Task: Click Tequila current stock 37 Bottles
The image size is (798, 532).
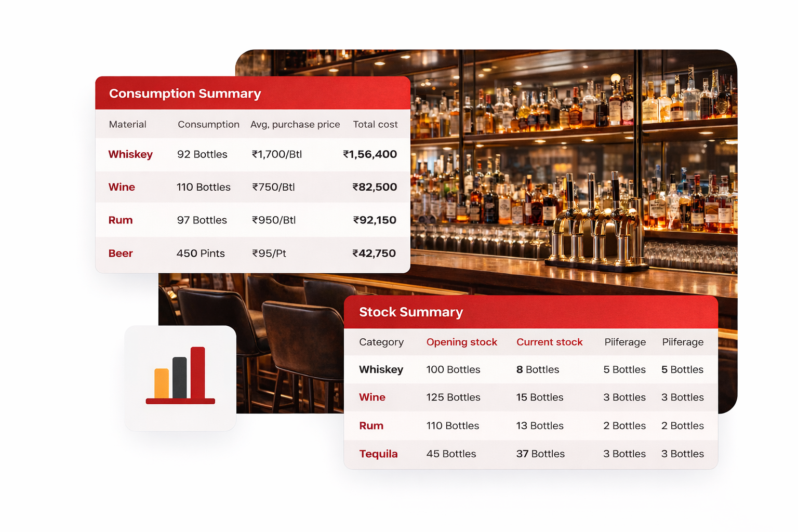Action: pos(540,454)
